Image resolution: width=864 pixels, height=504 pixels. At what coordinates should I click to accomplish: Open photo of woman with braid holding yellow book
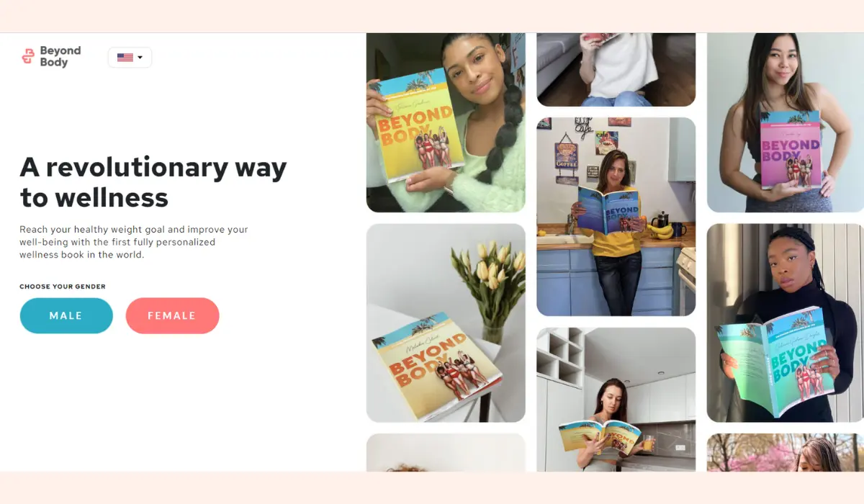446,122
